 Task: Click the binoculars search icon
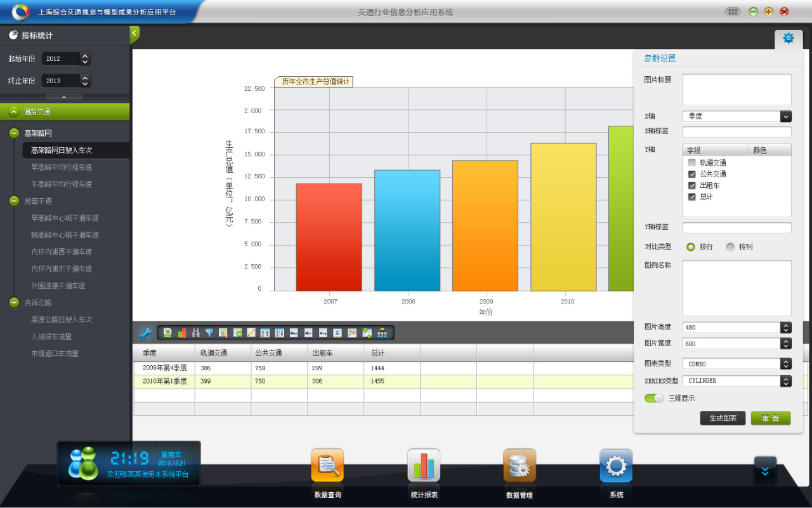click(x=196, y=333)
